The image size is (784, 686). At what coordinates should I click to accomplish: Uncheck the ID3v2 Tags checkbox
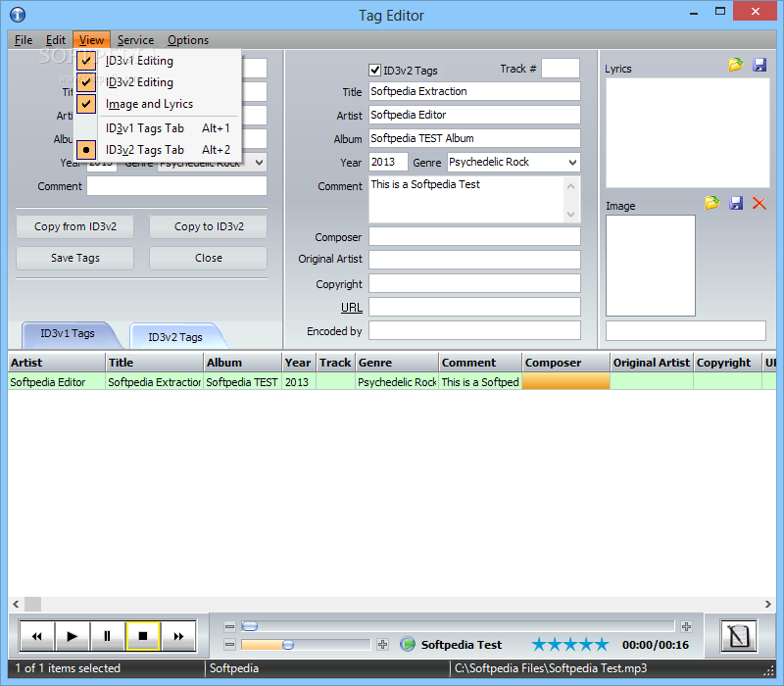[x=374, y=70]
